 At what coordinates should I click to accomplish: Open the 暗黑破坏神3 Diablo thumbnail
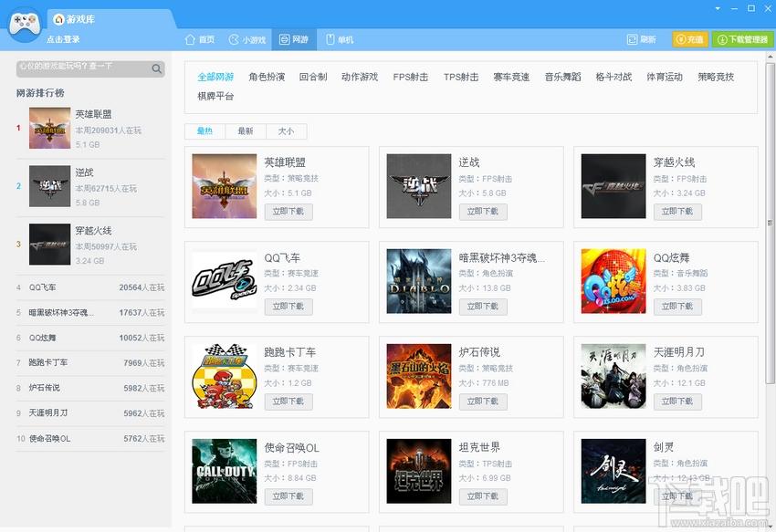(419, 281)
